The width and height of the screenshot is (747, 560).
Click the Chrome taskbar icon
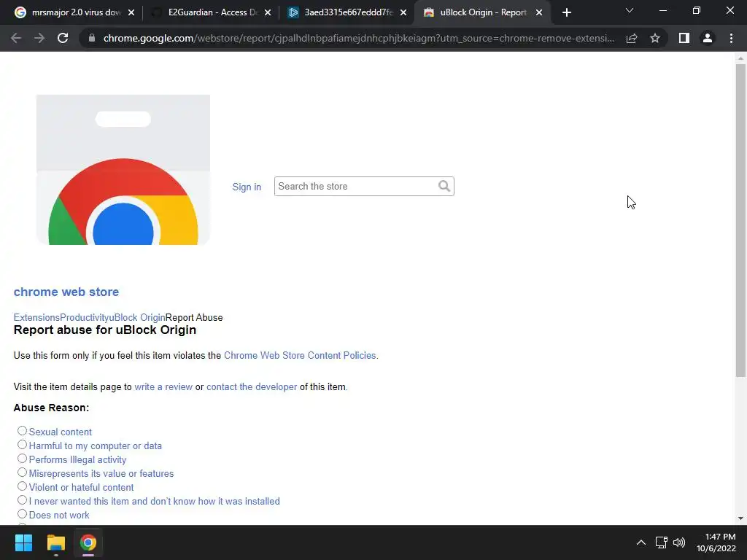[x=88, y=542]
